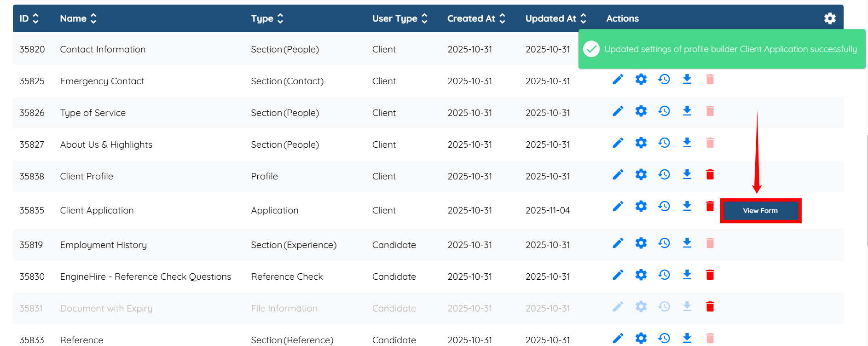Open settings for Reference section
Viewport: 868px width, 346px height.
641,339
